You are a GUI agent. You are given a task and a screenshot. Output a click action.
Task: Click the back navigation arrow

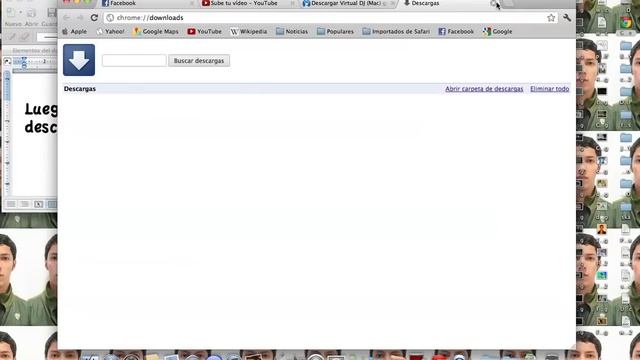coord(67,18)
